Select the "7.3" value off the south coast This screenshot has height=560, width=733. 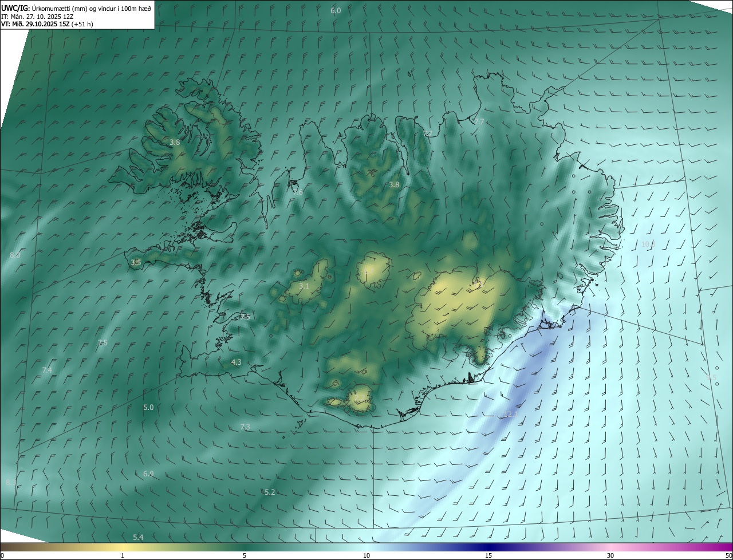click(245, 427)
